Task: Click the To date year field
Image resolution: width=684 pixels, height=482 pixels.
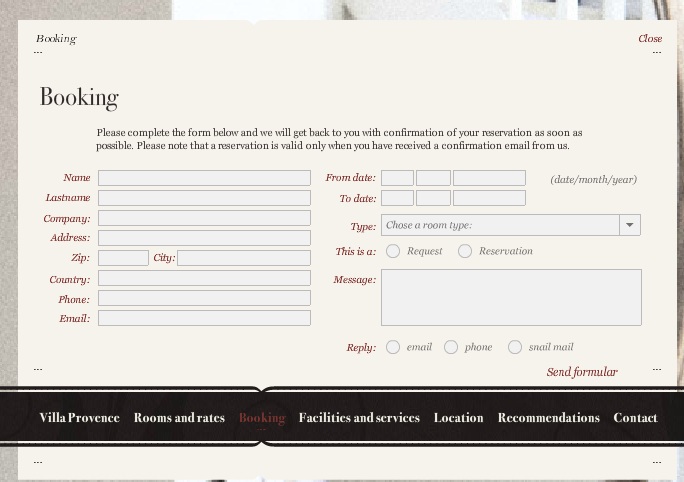Action: [x=489, y=198]
